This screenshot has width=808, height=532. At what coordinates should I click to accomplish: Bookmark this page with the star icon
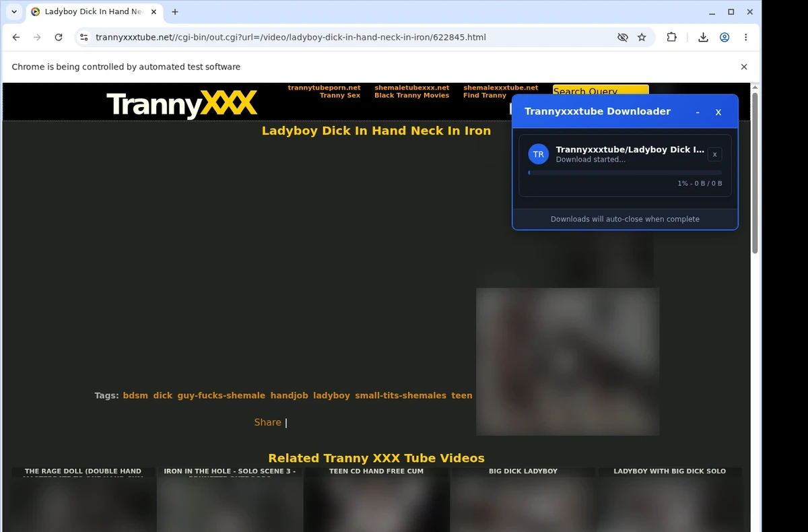pos(642,38)
